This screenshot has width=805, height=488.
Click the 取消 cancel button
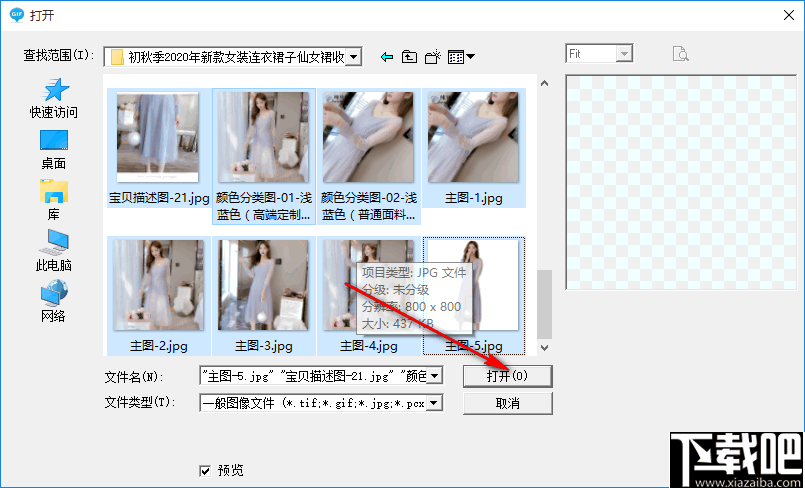[x=507, y=403]
